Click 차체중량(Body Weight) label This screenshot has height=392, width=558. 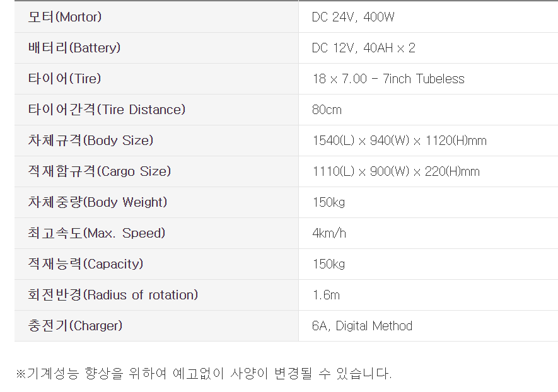[98, 202]
